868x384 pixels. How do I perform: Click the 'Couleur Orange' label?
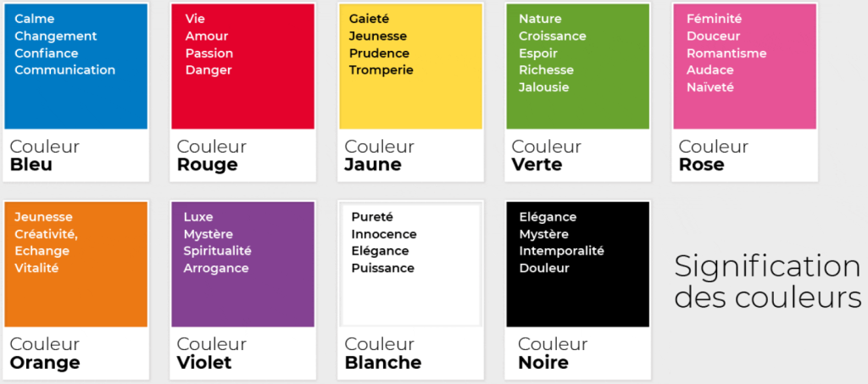point(45,353)
